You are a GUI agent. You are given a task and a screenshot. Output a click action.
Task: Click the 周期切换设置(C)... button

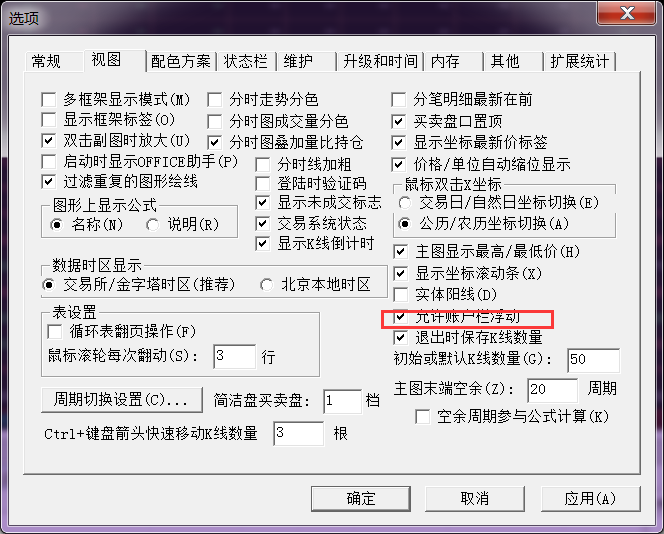[x=122, y=399]
